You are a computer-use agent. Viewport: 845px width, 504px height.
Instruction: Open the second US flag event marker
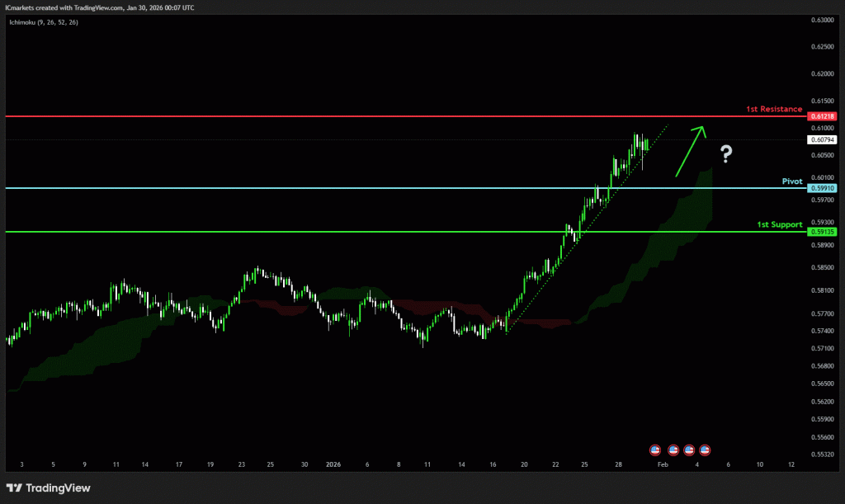tap(673, 450)
